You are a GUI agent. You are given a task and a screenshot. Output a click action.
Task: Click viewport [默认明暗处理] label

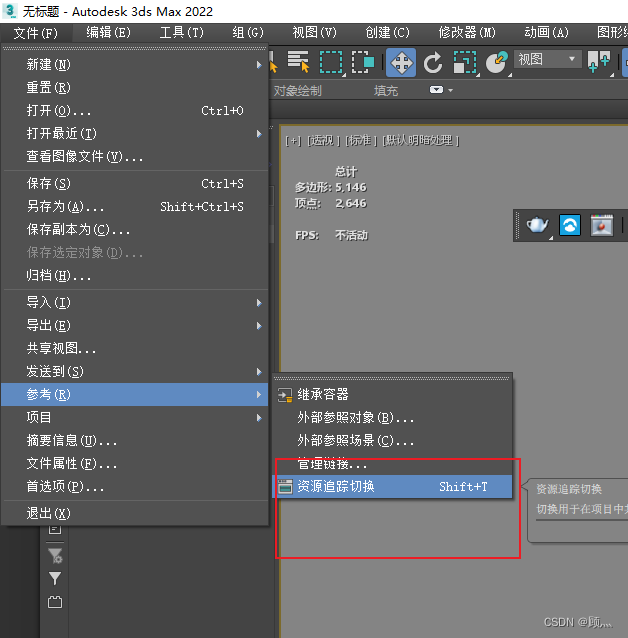[x=421, y=141]
